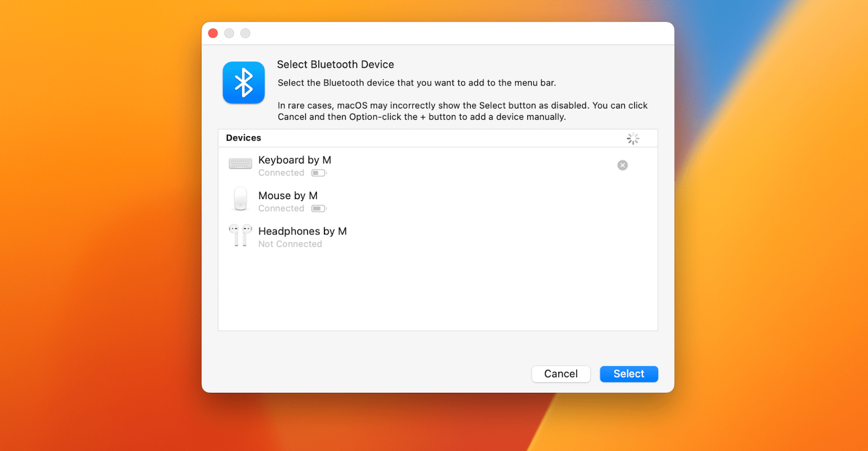Click the Mouse by M battery indicator
The image size is (868, 451).
click(x=319, y=208)
